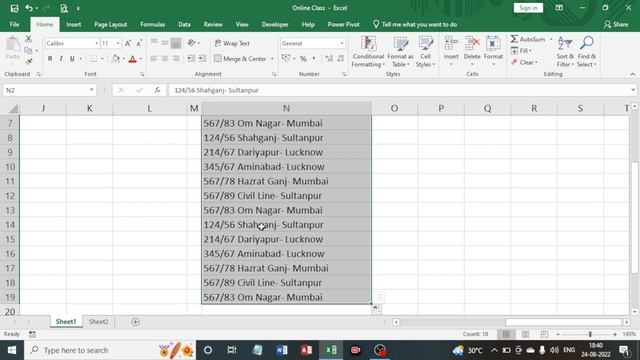640x360 pixels.
Task: Click the Orientation text angle icon
Action: pyautogui.click(x=192, y=43)
